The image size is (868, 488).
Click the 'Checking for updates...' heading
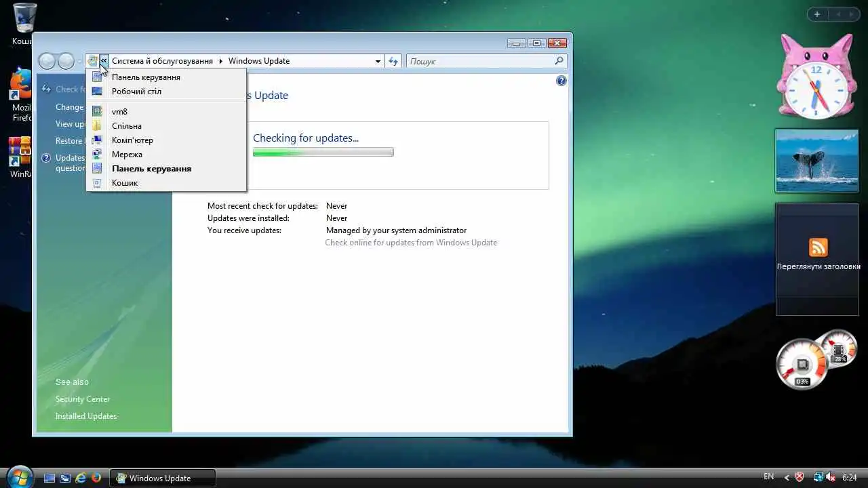306,138
